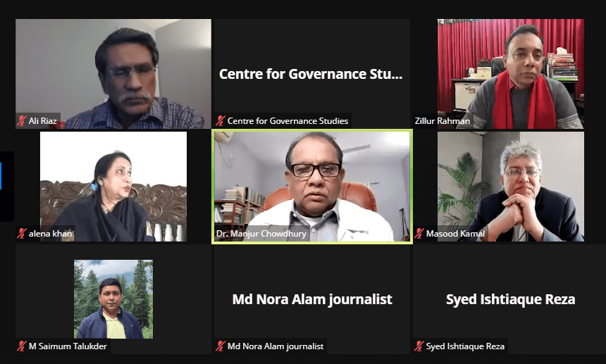Screen dimensions: 606x364
Task: Click the muted mic icon on Md Nora Alam journalist
Action: click(x=221, y=346)
